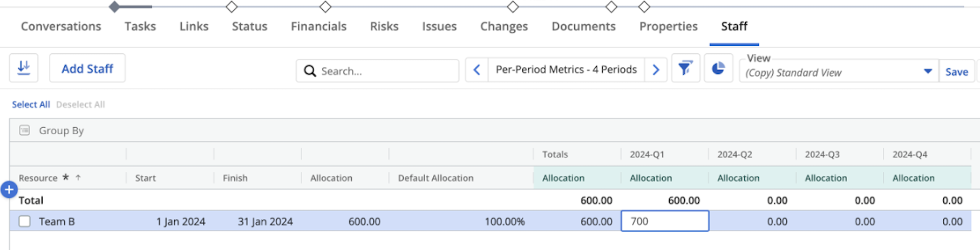
Task: Check the Team B row checkbox
Action: 25,221
